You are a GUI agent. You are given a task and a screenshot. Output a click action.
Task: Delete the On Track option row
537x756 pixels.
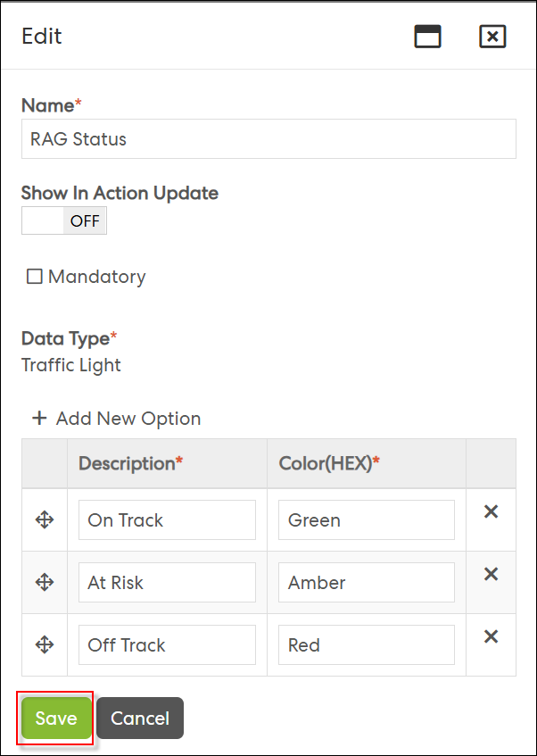[491, 511]
